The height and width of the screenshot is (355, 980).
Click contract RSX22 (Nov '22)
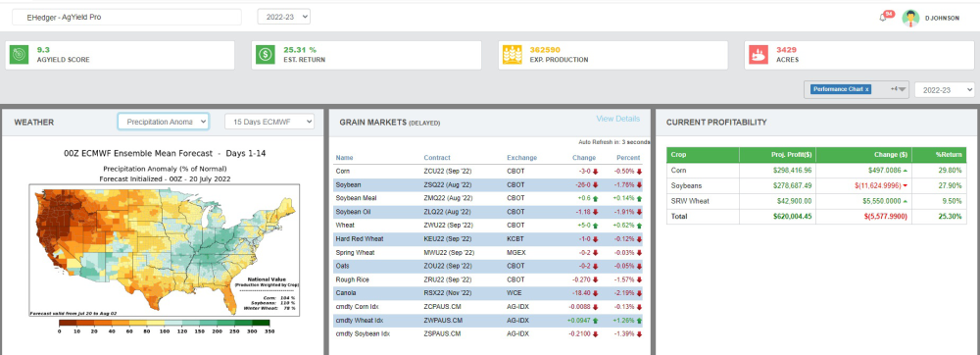point(448,293)
